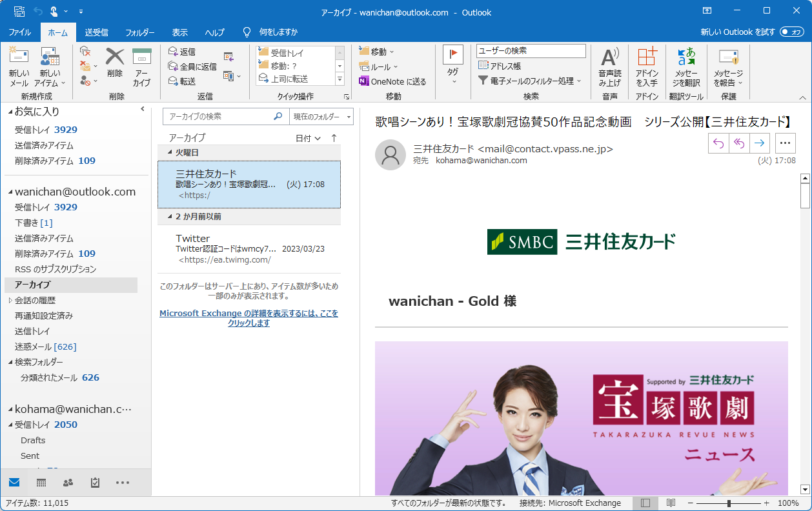The height and width of the screenshot is (511, 812).
Task: Select the 三井住友カード message
Action: coord(249,184)
